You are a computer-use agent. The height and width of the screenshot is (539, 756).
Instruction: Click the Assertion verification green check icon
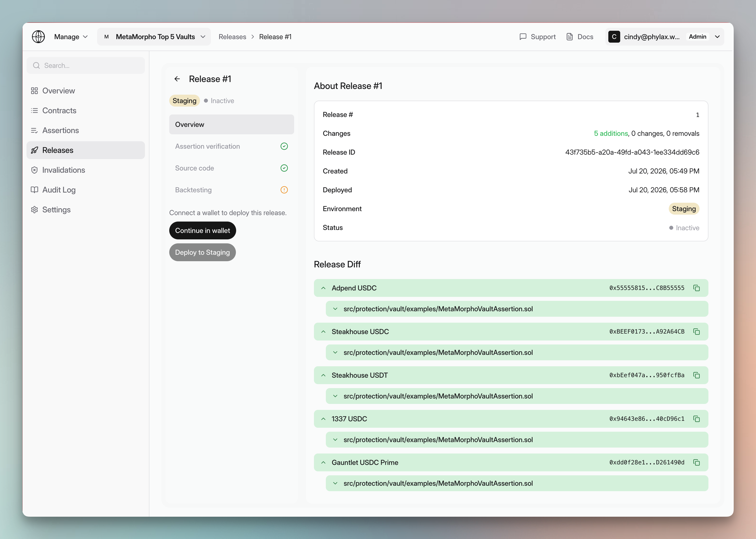point(284,146)
